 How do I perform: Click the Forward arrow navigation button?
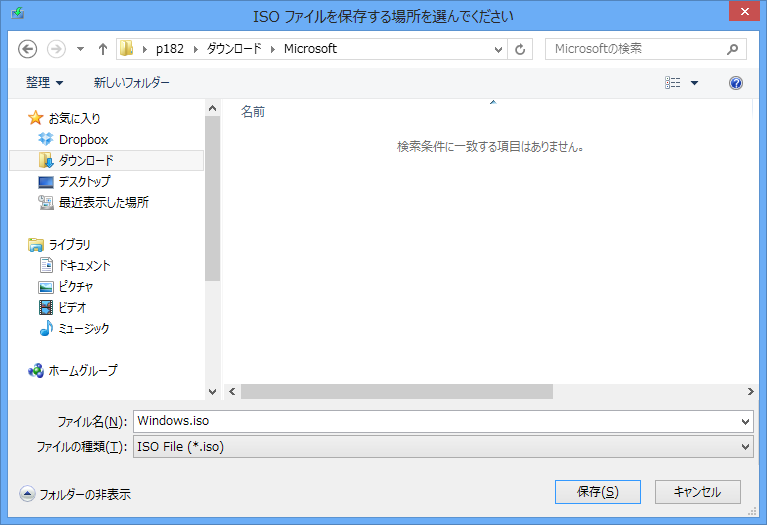tap(56, 49)
